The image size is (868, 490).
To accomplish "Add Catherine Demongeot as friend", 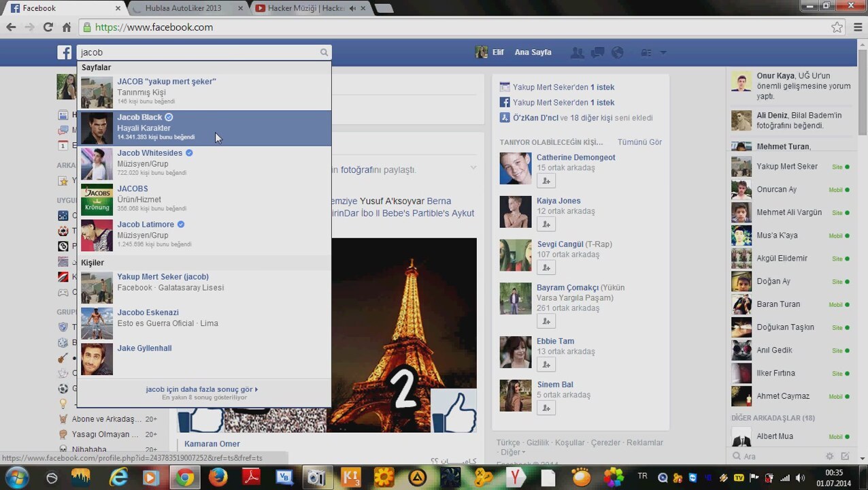I will tap(546, 180).
